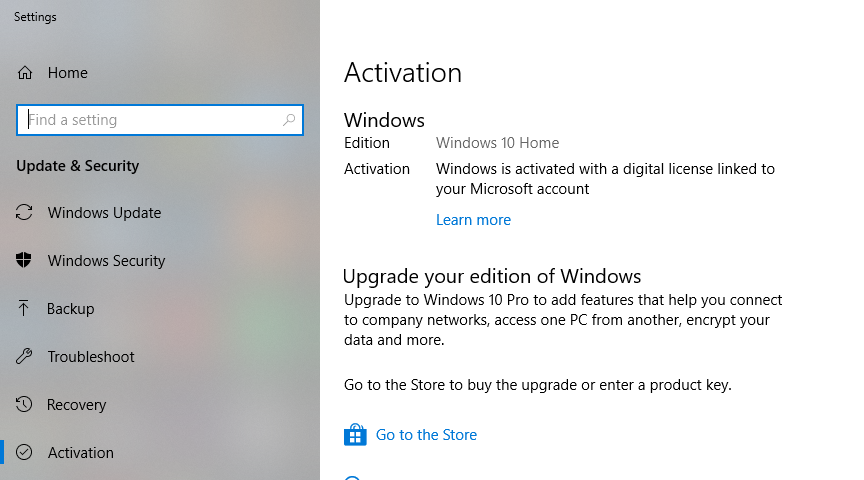Image resolution: width=864 pixels, height=480 pixels.
Task: Click the Settings window title text
Action: pos(35,17)
